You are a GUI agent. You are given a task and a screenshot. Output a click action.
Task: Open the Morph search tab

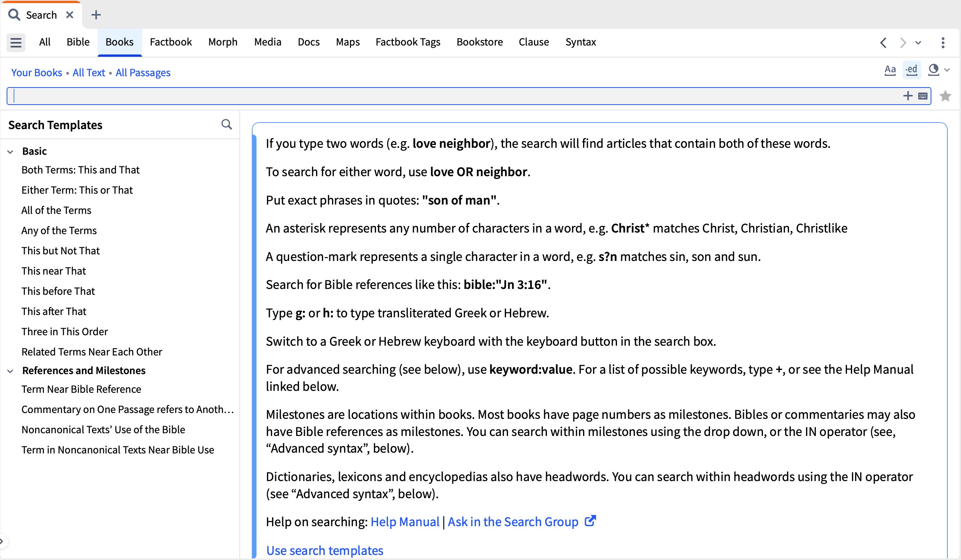coord(223,42)
